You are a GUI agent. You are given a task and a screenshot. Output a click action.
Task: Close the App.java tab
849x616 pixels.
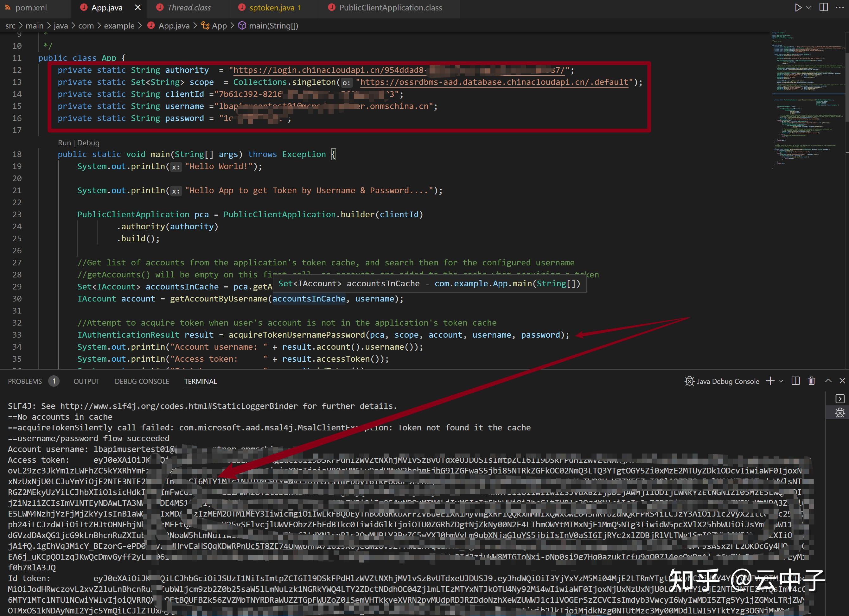click(x=138, y=8)
